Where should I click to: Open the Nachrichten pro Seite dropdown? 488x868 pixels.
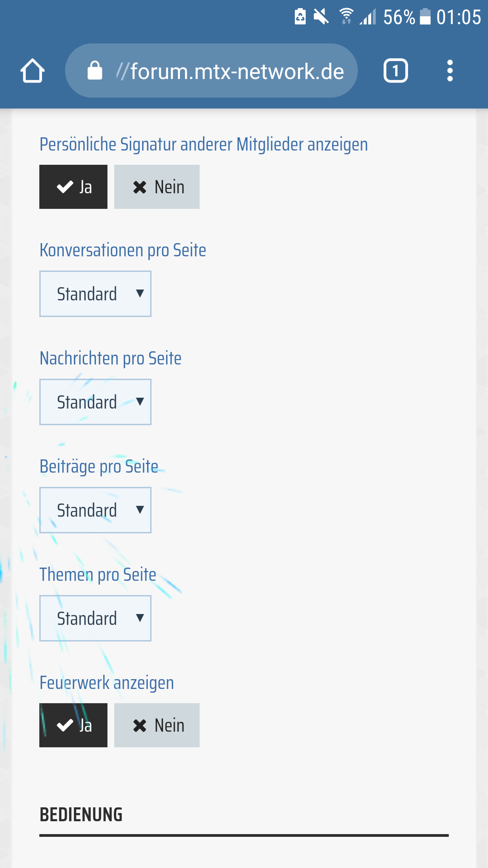pos(95,402)
